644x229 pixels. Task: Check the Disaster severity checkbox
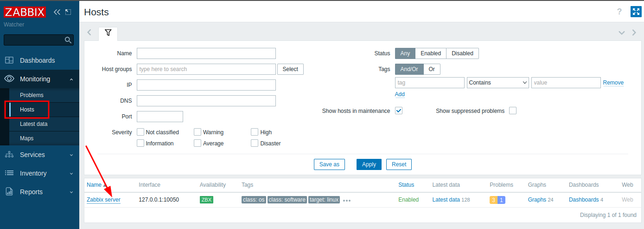pyautogui.click(x=255, y=143)
